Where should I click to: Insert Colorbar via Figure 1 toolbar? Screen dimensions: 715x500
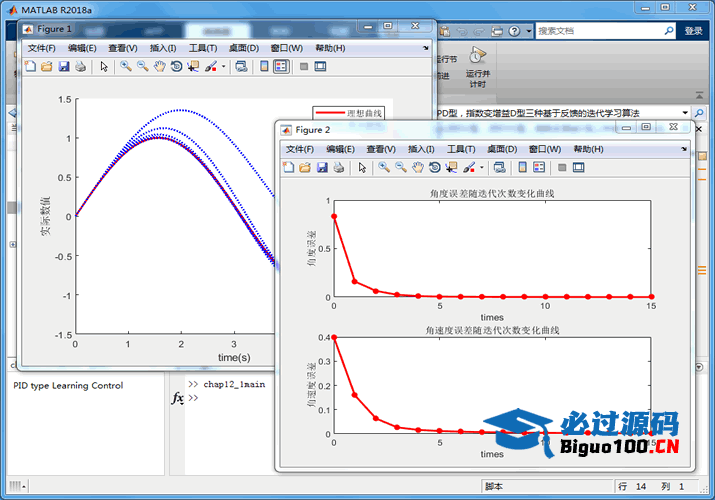pos(264,67)
